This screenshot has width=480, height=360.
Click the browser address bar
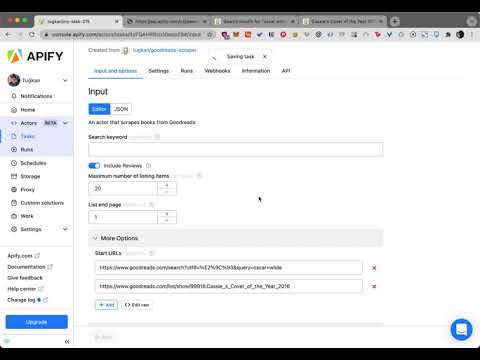(x=127, y=34)
